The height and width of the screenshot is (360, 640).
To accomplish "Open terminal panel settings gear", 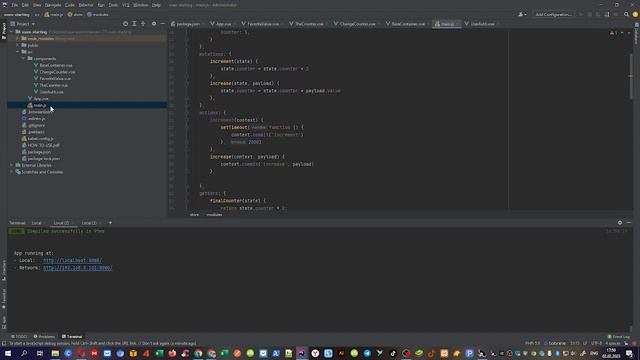I will pos(620,223).
